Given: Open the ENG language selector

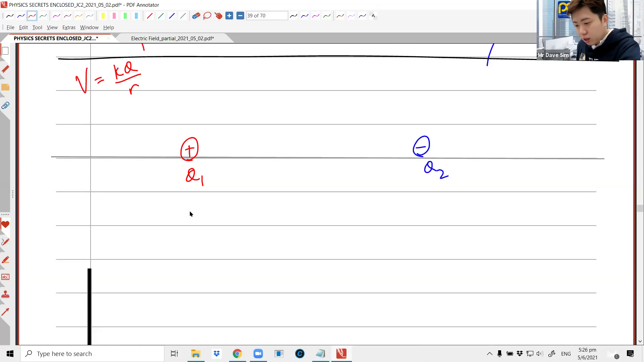Looking at the screenshot, I should [566, 354].
